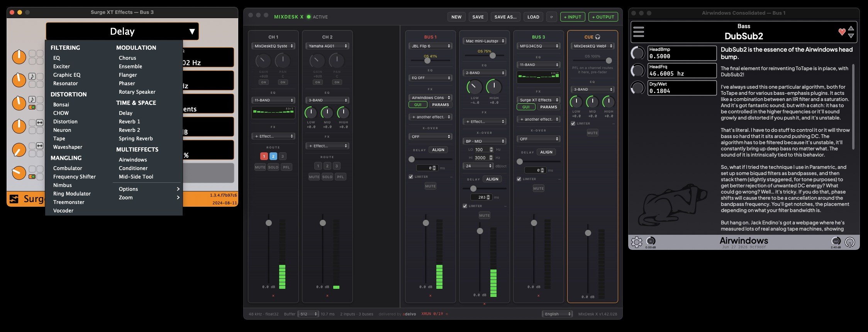Click LOAD button
Image resolution: width=868 pixels, height=332 pixels.
533,17
